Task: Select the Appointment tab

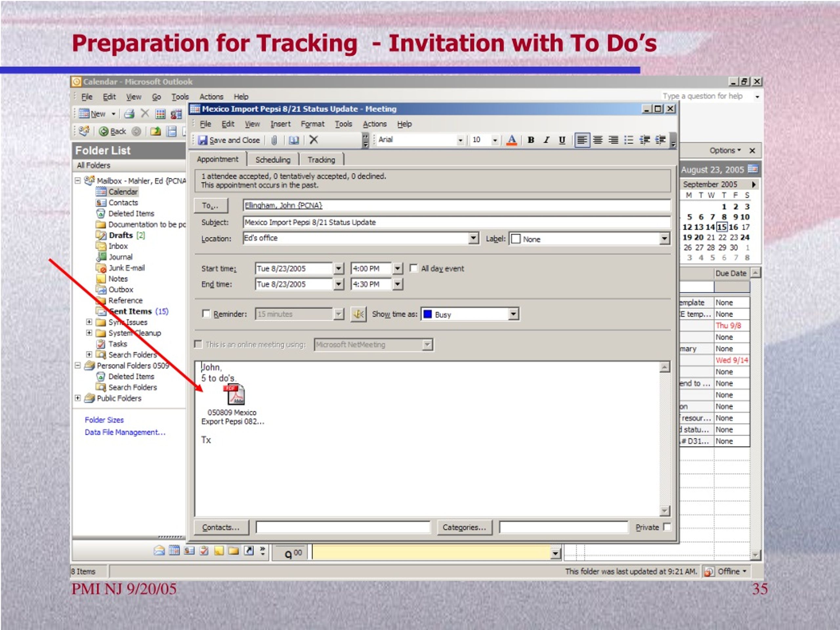Action: click(218, 159)
